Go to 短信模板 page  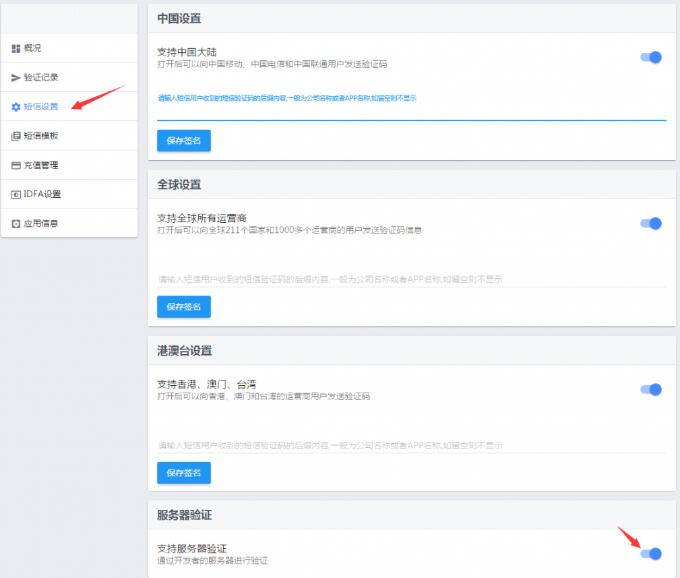[69, 136]
